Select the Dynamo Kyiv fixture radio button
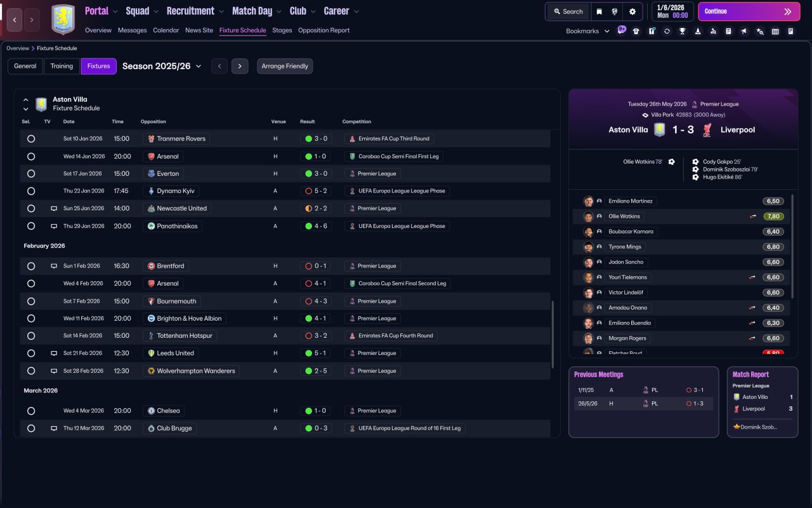Image resolution: width=812 pixels, height=508 pixels. [x=31, y=190]
